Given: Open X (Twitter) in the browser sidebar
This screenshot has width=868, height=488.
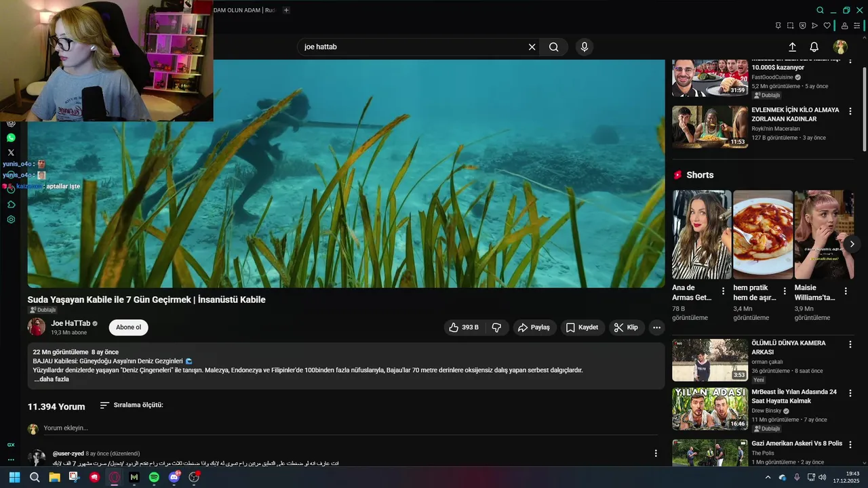Looking at the screenshot, I should click(x=11, y=152).
